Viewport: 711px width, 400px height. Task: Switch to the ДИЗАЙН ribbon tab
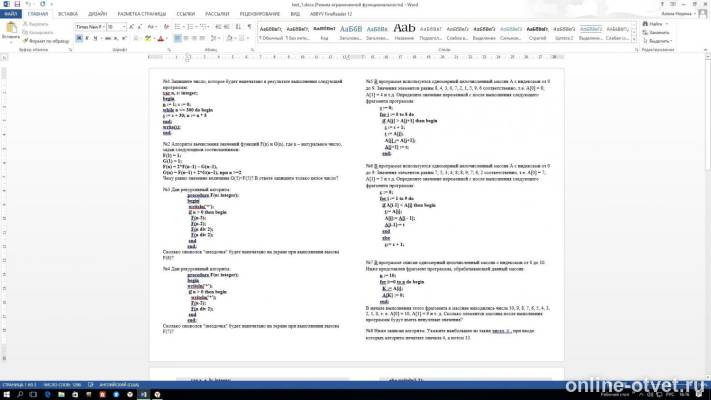click(x=97, y=14)
